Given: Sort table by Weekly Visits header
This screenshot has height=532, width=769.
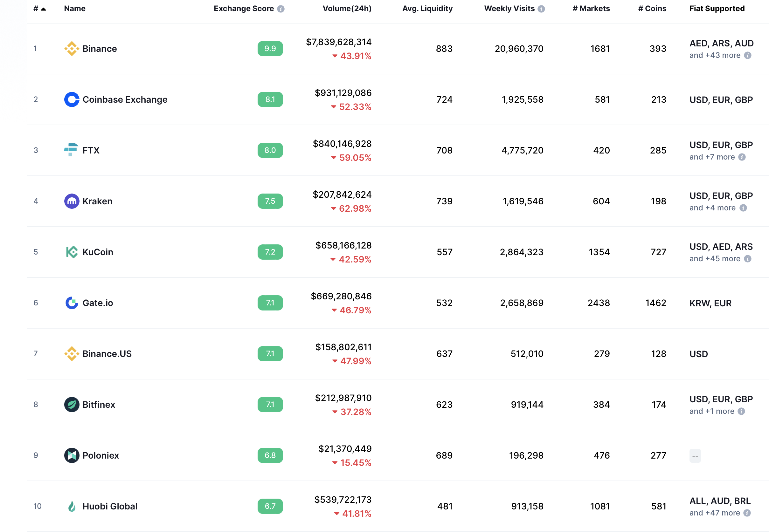Looking at the screenshot, I should [x=509, y=9].
